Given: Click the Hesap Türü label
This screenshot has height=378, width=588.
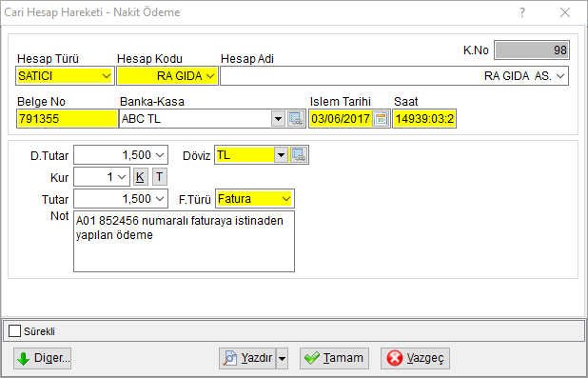Looking at the screenshot, I should 49,59.
